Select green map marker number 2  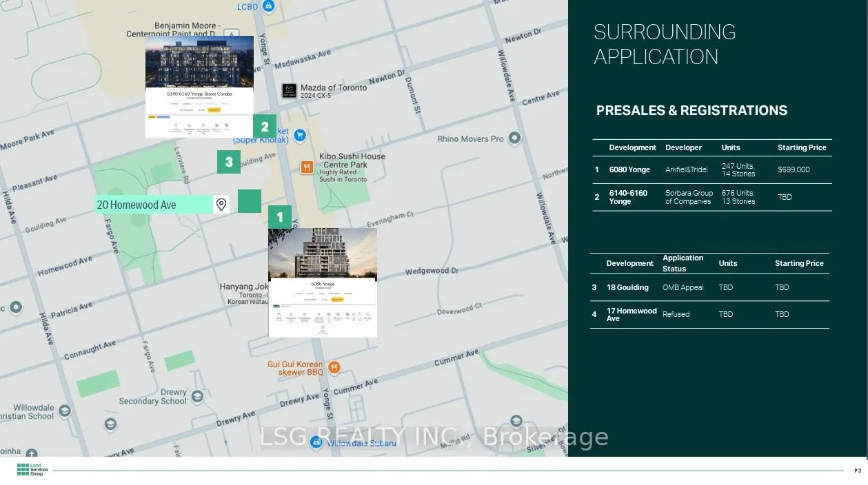pos(265,127)
